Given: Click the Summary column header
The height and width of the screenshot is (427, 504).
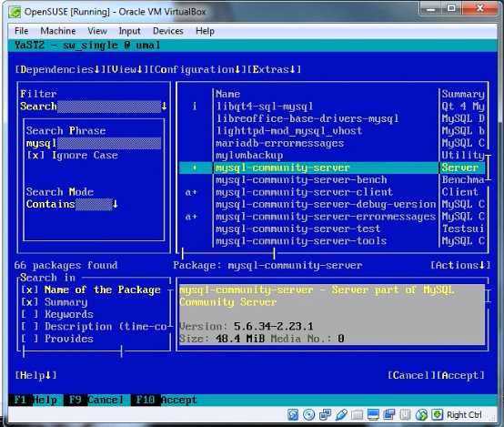Looking at the screenshot, I should tap(463, 94).
